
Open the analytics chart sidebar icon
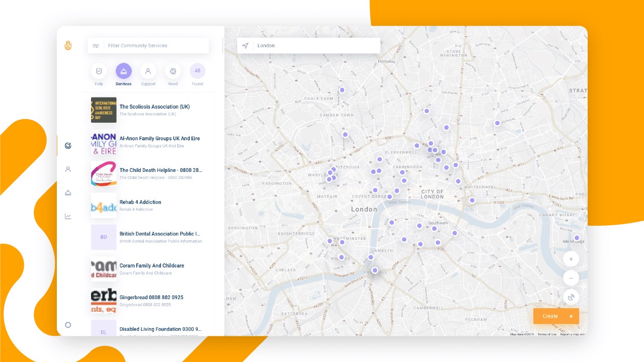pos(68,217)
